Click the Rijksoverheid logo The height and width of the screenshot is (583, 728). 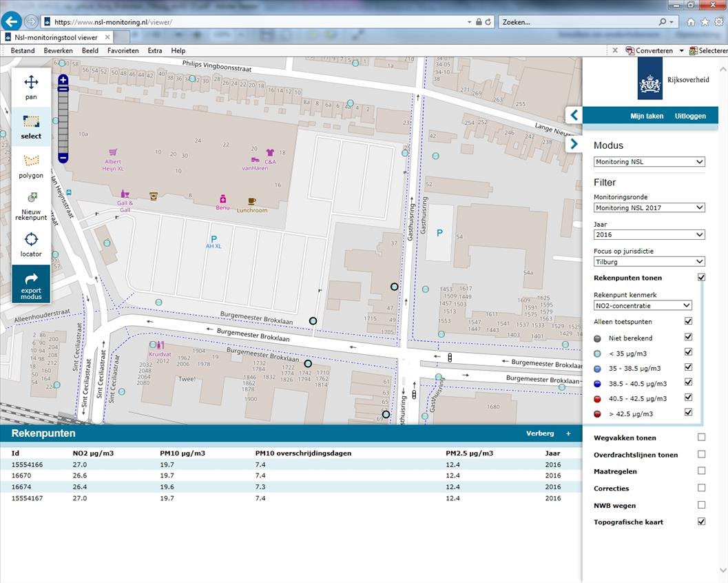coord(650,79)
